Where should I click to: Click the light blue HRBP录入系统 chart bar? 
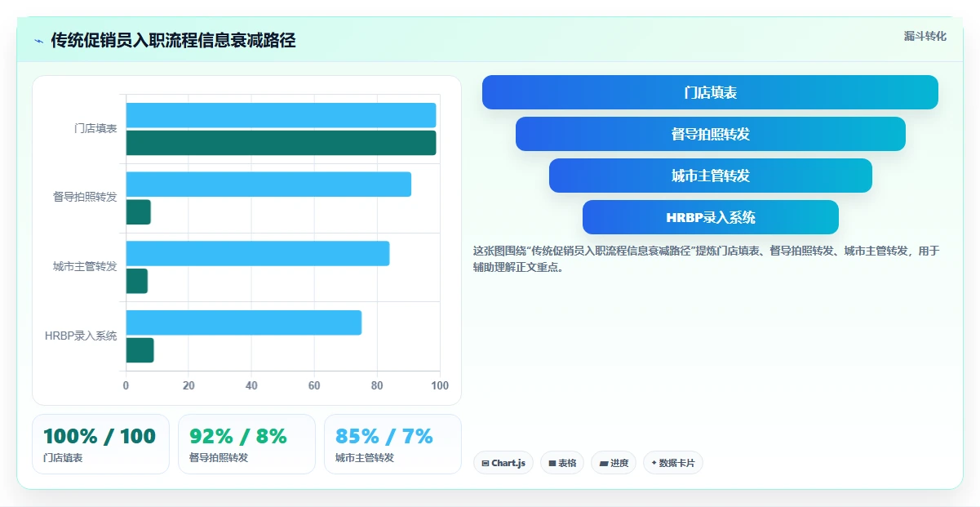click(243, 322)
